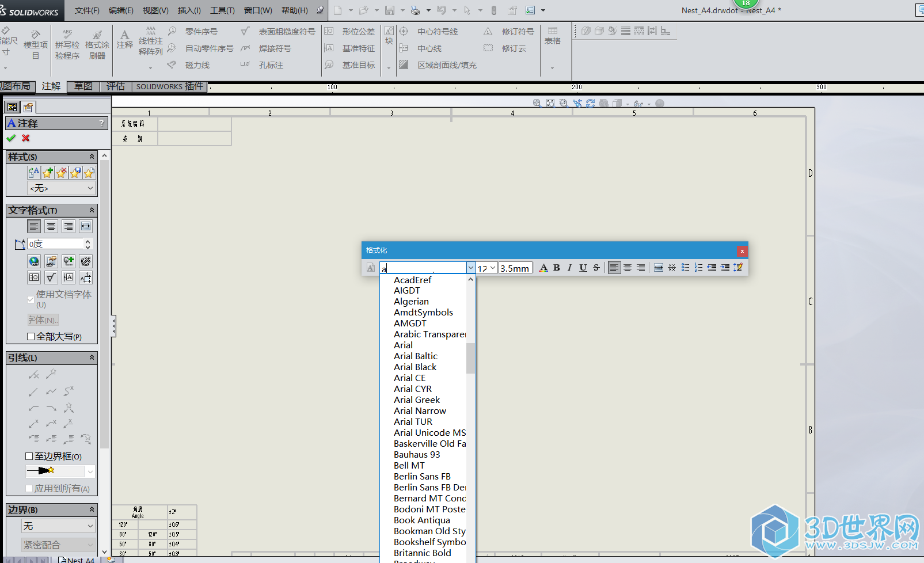
Task: Insert hyperlink via the globe icon
Action: (x=34, y=261)
